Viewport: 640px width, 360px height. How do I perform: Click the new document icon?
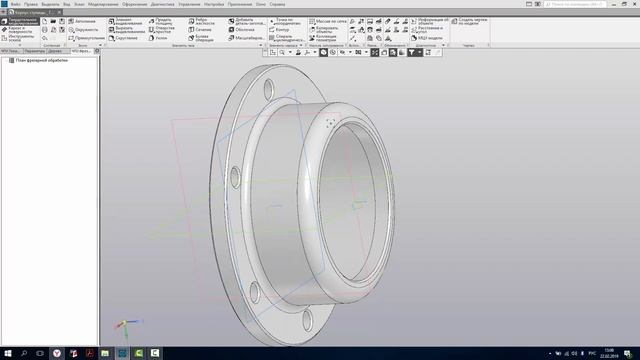[x=45, y=21]
